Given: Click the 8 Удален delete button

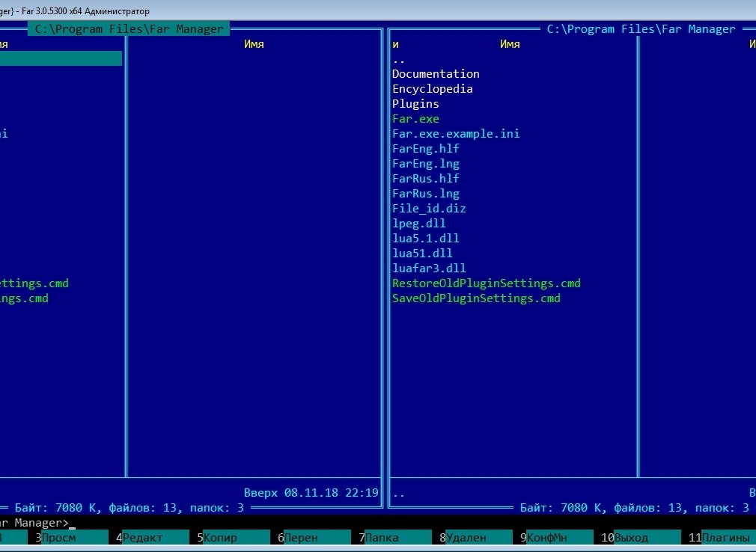Looking at the screenshot, I should click(476, 537).
